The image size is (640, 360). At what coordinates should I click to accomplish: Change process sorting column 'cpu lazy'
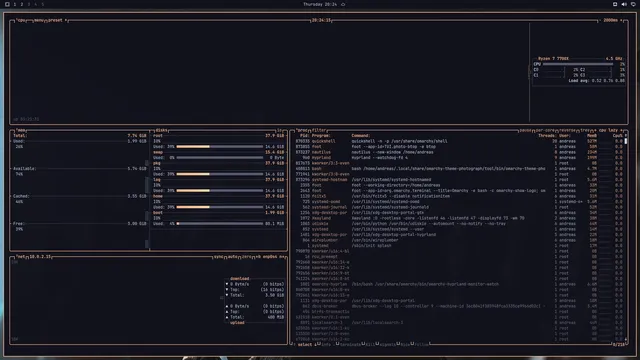[608, 130]
